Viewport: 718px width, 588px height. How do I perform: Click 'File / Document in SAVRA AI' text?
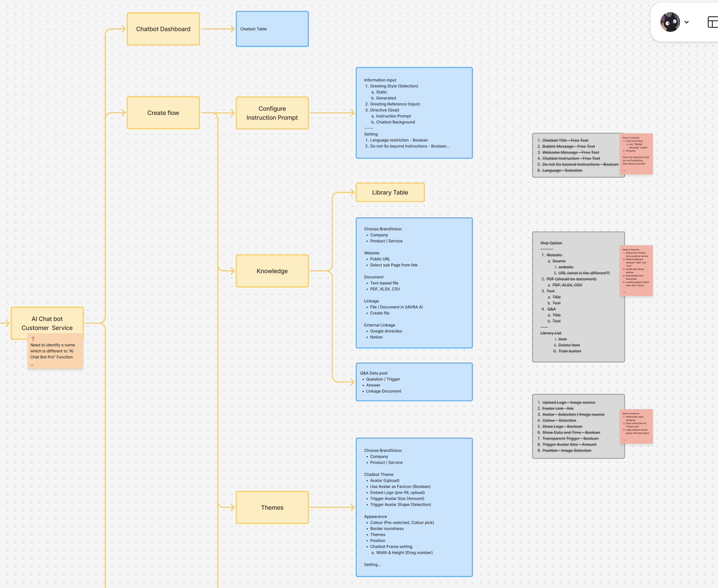pyautogui.click(x=396, y=307)
